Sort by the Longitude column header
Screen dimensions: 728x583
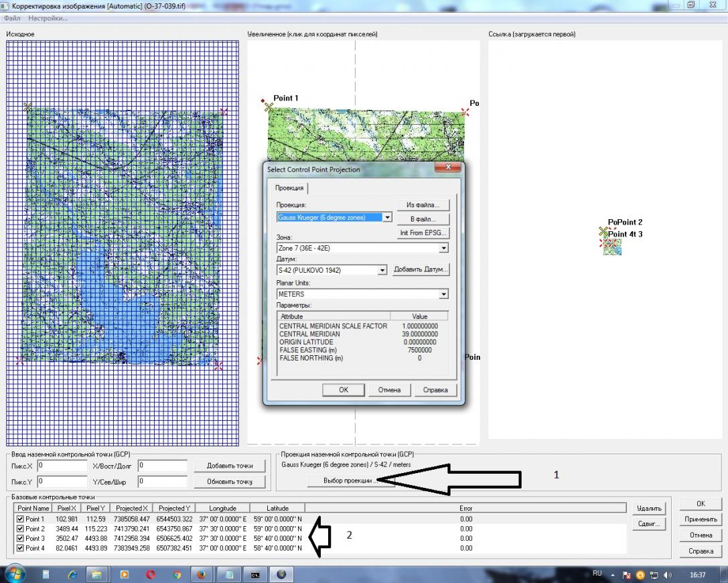[222, 509]
